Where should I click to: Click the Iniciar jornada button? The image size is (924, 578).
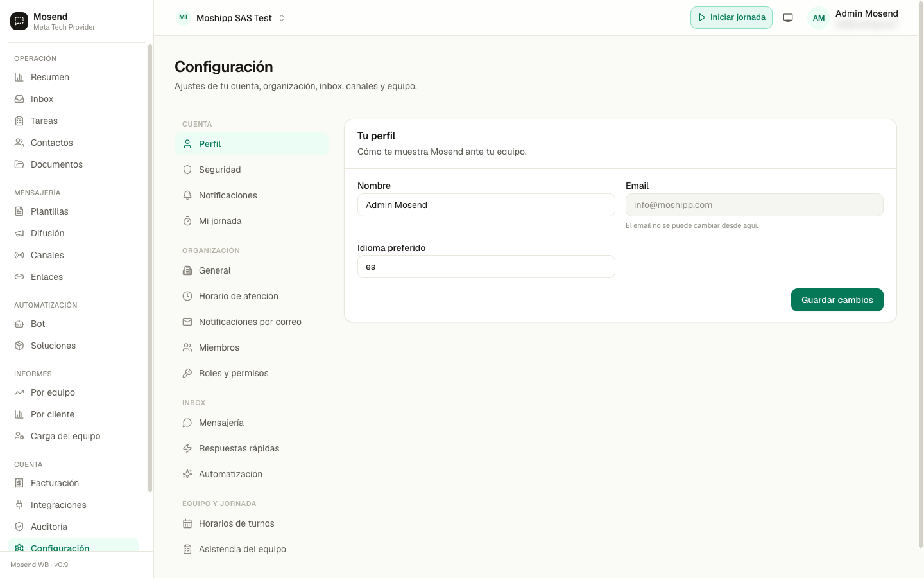(732, 17)
